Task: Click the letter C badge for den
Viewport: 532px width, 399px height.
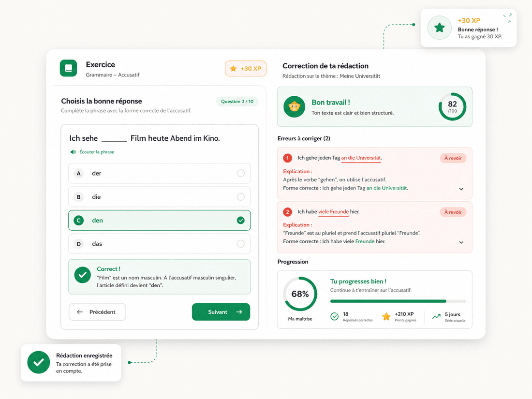Action: (79, 221)
